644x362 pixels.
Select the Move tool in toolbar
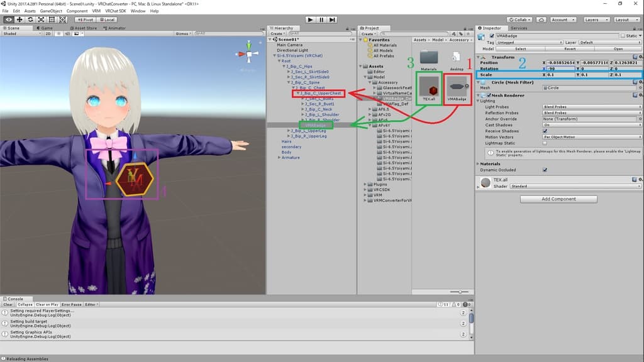[19, 19]
